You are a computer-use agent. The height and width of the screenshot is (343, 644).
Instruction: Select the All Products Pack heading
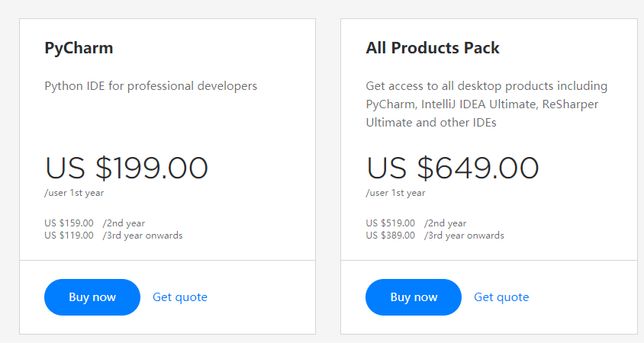coord(433,48)
